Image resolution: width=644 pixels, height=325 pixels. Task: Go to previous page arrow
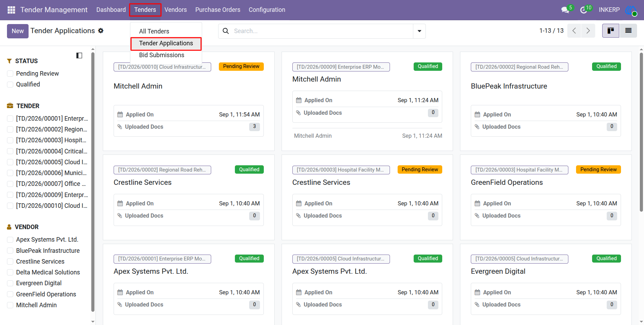point(574,31)
